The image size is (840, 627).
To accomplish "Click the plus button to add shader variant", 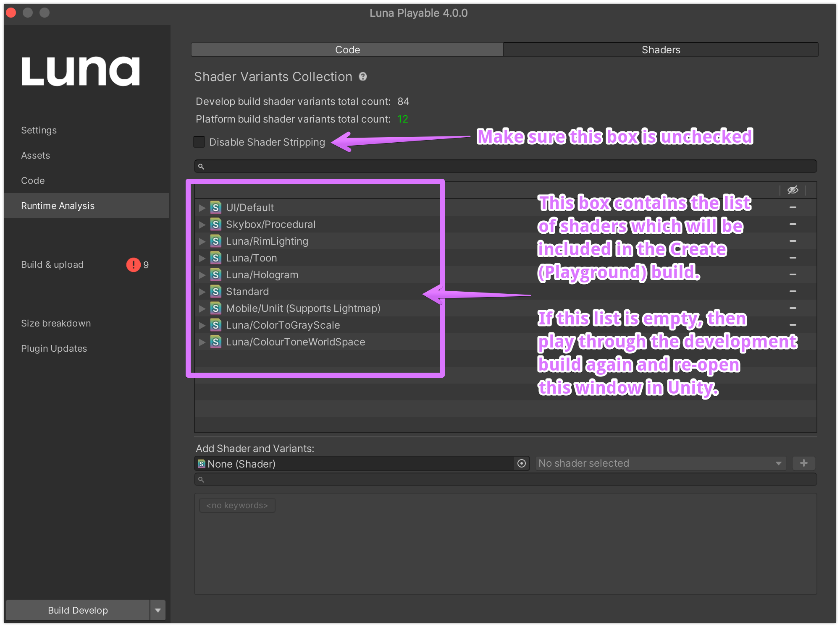I will coord(804,463).
